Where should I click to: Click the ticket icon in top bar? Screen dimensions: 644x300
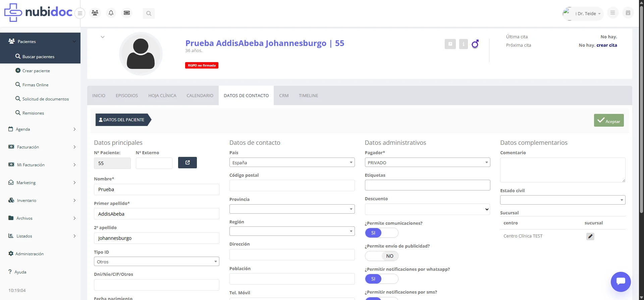pos(127,13)
